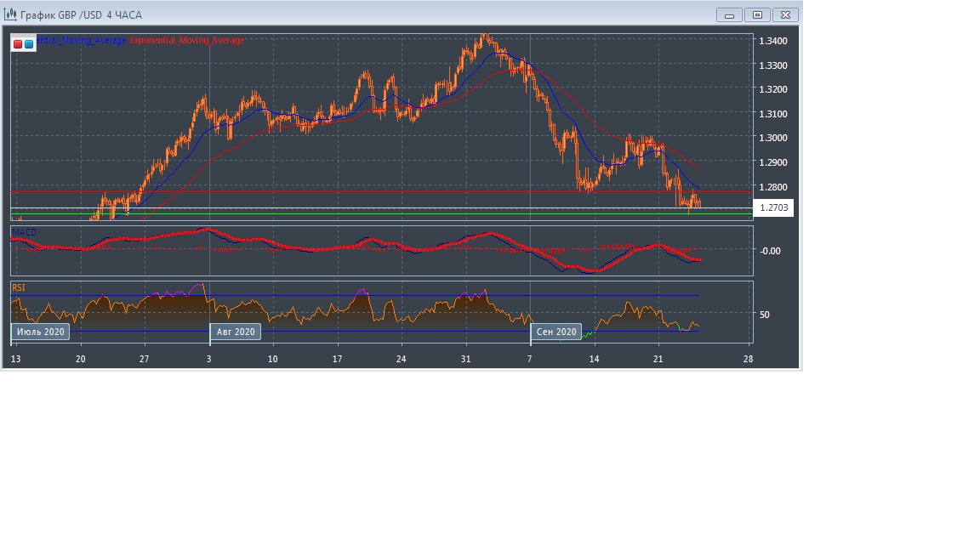Click the MACD -0.00 axis label
This screenshot has height=551, width=980.
[x=769, y=251]
